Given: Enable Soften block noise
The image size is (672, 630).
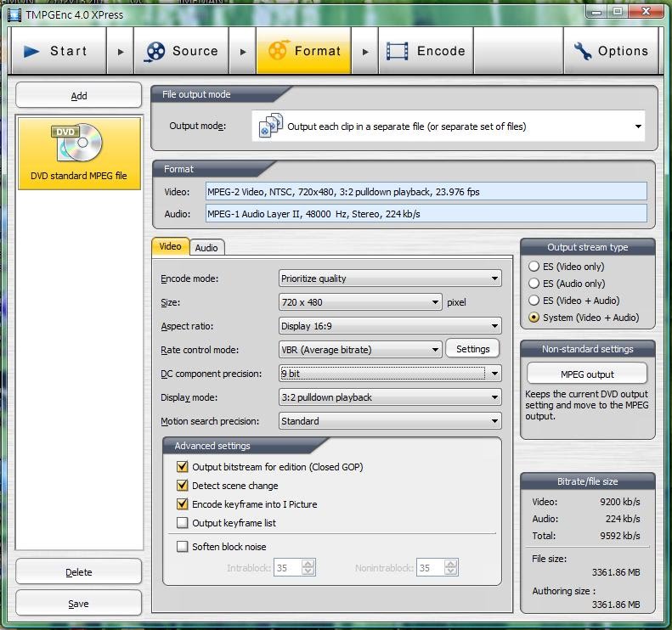Looking at the screenshot, I should (182, 547).
